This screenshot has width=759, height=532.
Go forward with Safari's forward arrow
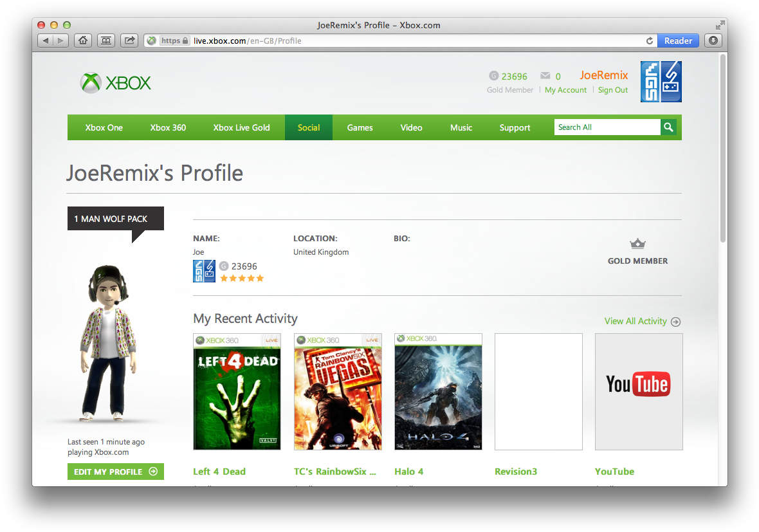(x=61, y=41)
